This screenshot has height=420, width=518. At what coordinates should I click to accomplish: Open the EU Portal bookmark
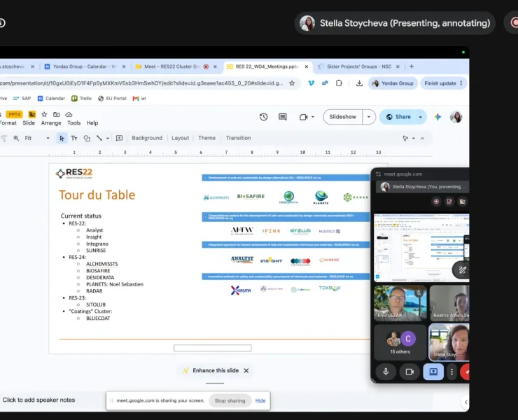(112, 99)
